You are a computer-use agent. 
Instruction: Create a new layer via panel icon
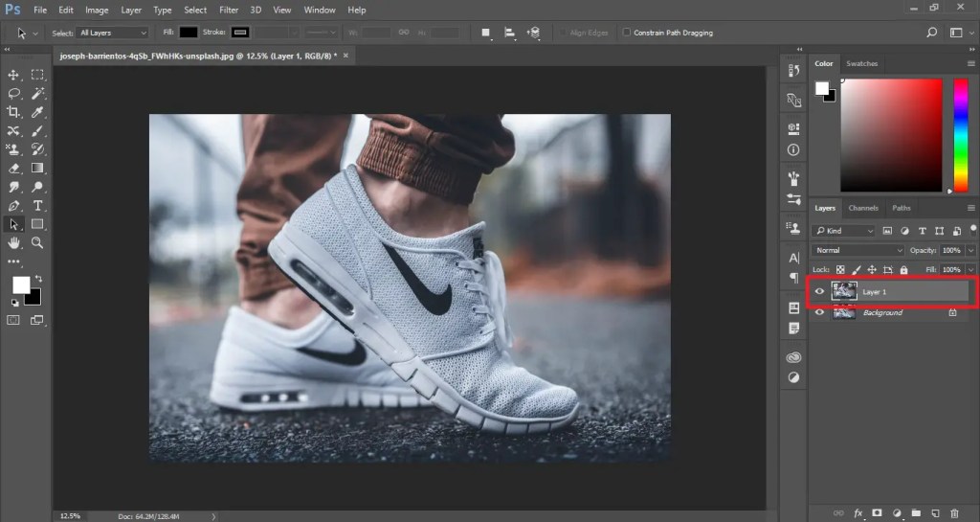pyautogui.click(x=934, y=513)
